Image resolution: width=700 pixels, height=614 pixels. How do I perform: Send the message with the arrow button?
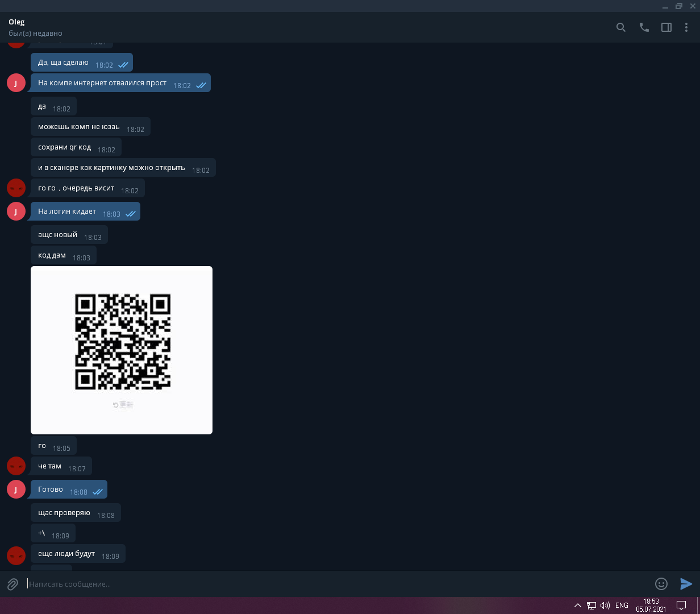coord(686,584)
